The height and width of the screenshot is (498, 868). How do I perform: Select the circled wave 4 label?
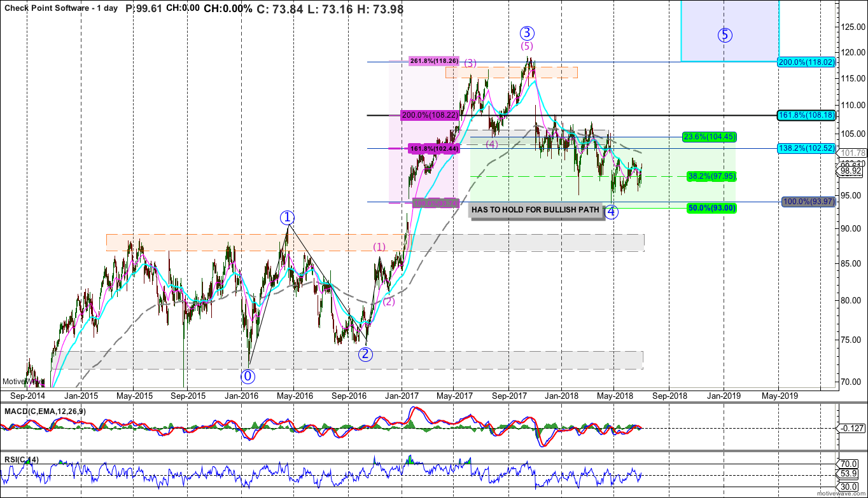[x=611, y=212]
